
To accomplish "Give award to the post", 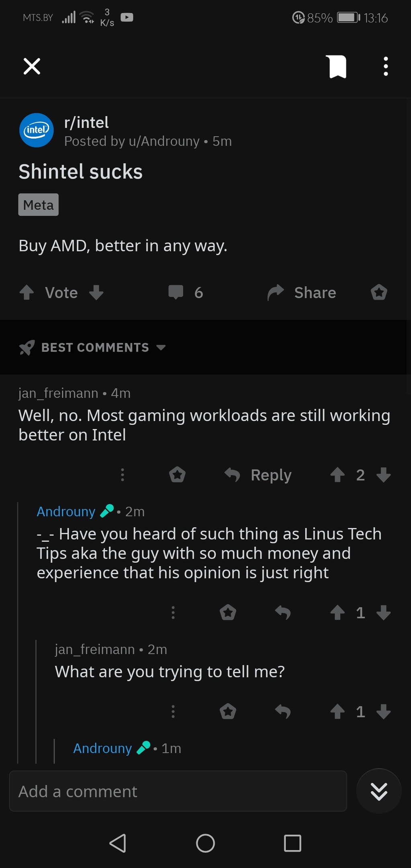I will (379, 293).
